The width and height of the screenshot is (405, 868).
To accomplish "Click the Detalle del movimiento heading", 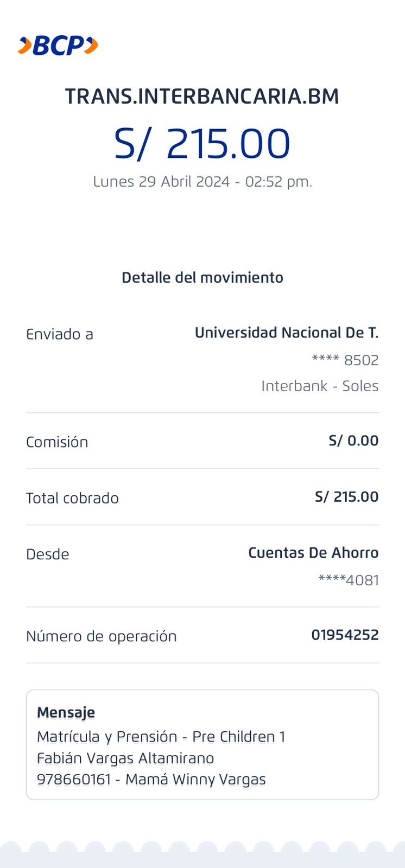I will pos(202,278).
